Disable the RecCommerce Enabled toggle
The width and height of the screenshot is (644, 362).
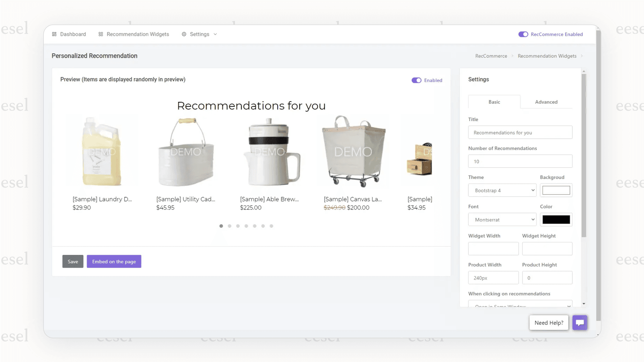(x=523, y=34)
